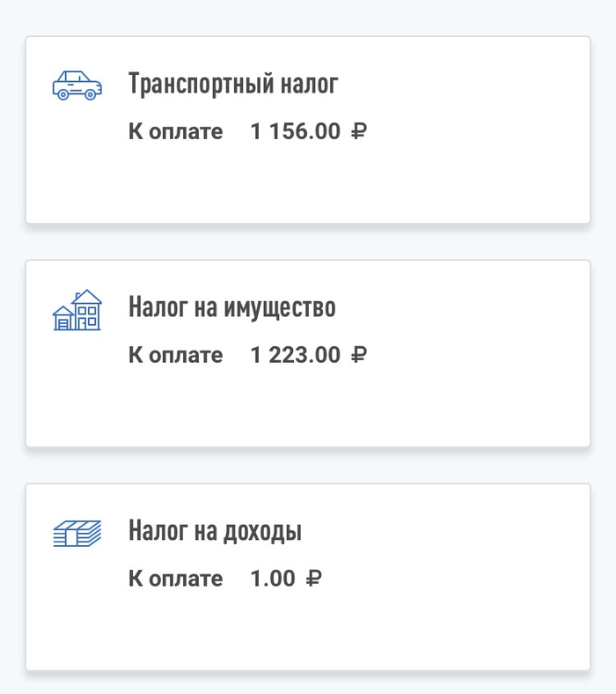616x694 pixels.
Task: Select the 1.00 amount due
Action: click(x=273, y=579)
